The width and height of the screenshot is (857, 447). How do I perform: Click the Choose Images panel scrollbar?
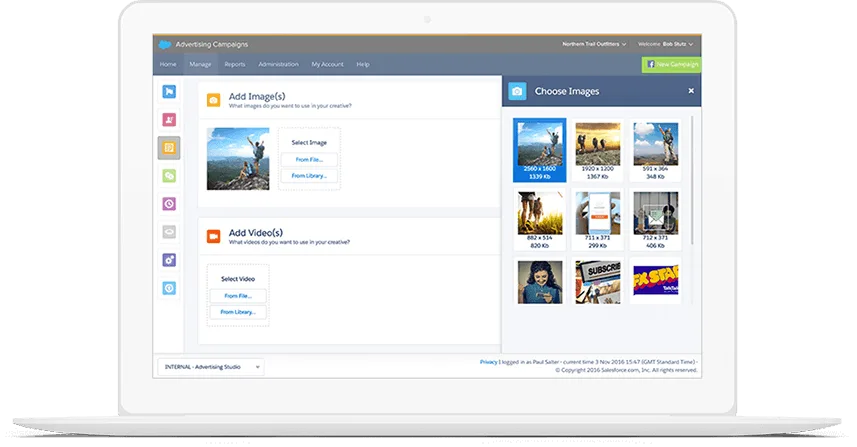click(691, 180)
